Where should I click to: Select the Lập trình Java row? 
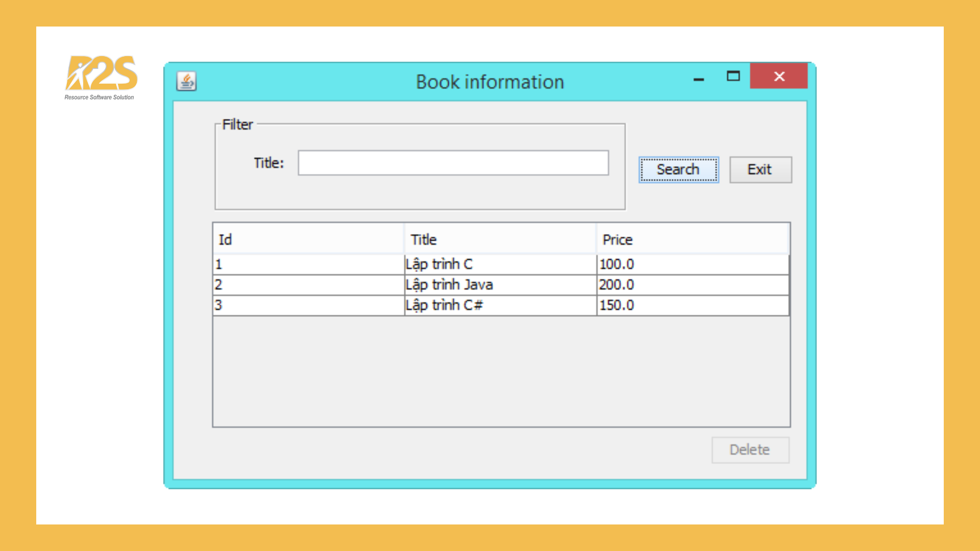[x=500, y=285]
